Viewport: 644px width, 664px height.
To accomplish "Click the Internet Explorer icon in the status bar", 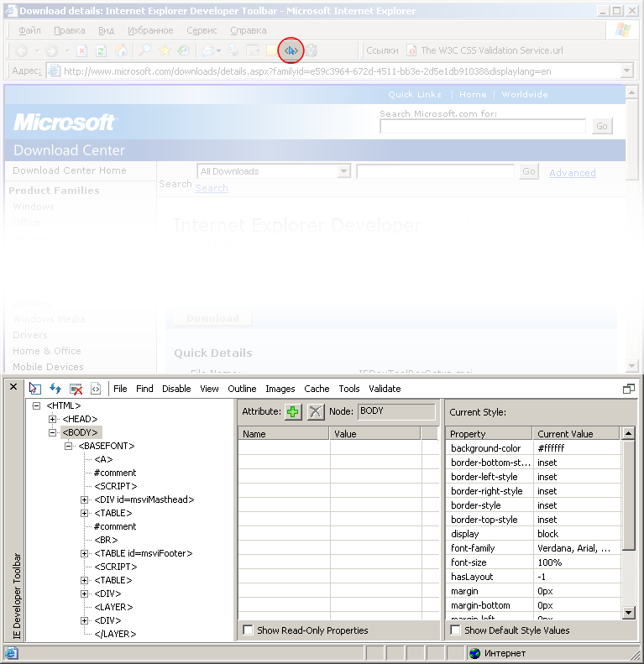I will click(11, 653).
